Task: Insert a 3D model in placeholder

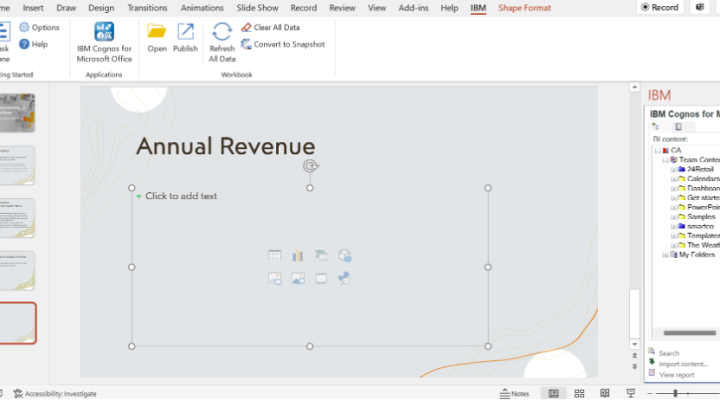Action: 344,255
